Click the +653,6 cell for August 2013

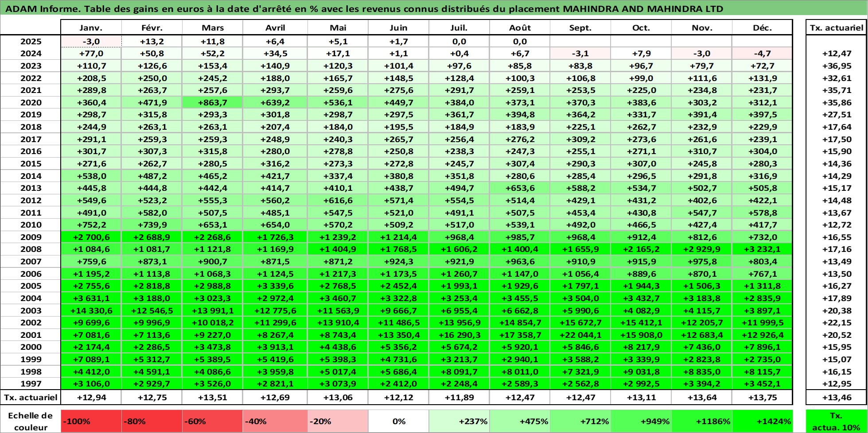[x=520, y=188]
